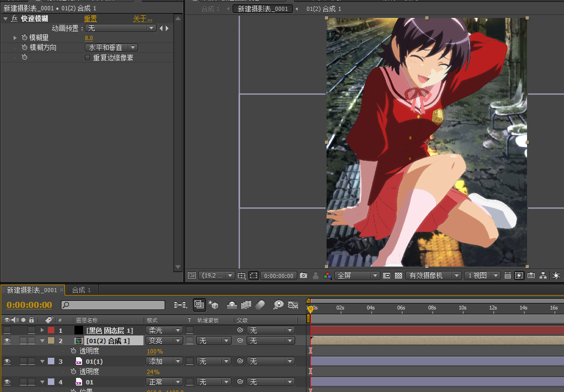Click the draft 3D icon in timeline
The height and width of the screenshot is (392, 564).
[x=213, y=305]
